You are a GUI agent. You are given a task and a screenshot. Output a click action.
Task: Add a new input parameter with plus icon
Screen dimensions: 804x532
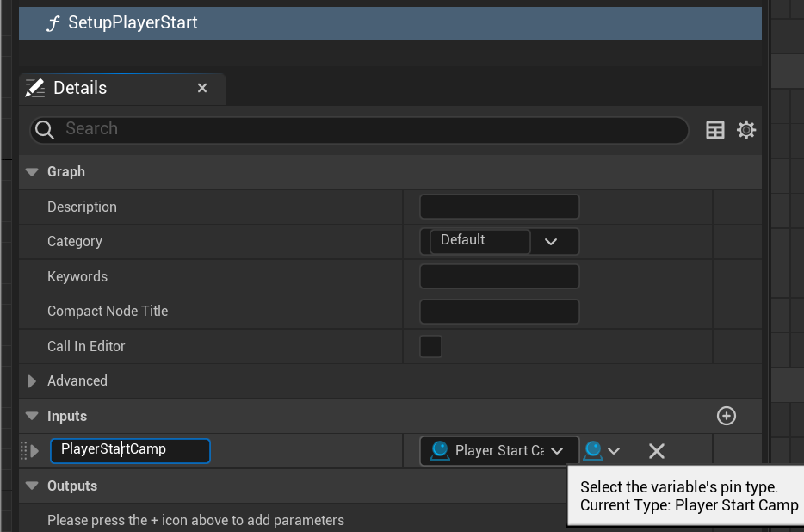[727, 416]
